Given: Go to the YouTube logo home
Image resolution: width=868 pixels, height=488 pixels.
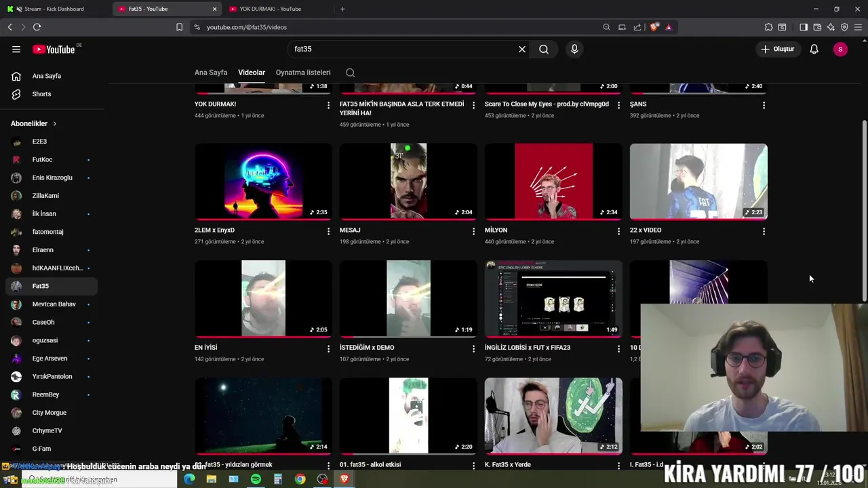Looking at the screenshot, I should click(x=54, y=49).
